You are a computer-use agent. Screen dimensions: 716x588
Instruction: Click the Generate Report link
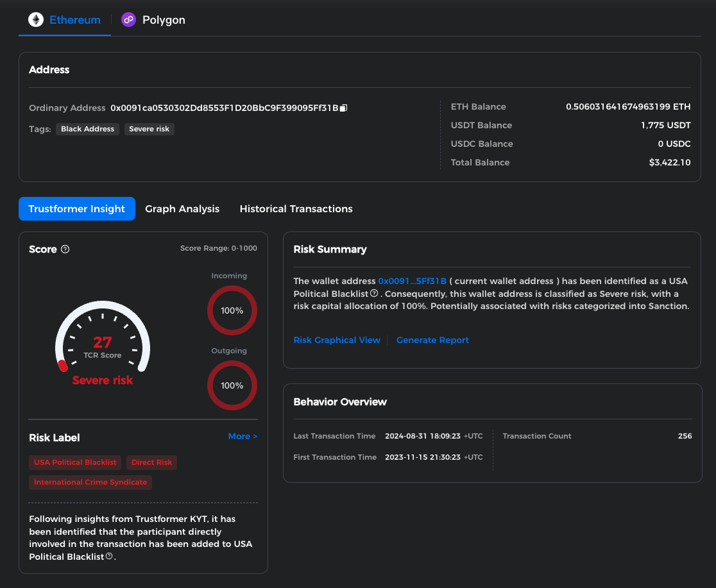(x=432, y=340)
